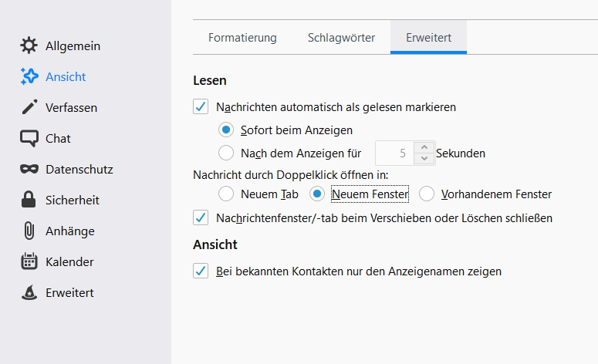Click the Allgemein gear icon

pyautogui.click(x=29, y=45)
